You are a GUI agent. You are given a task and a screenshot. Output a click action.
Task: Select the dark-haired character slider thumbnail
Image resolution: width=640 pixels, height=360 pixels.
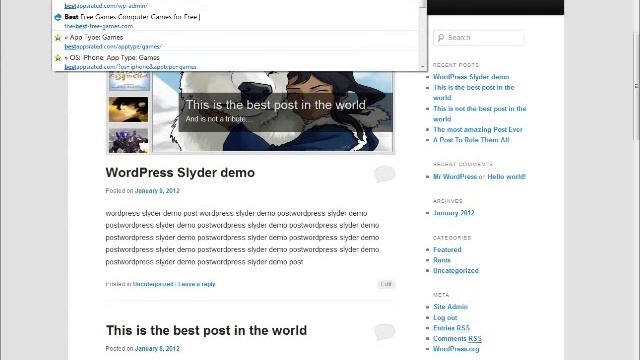[x=129, y=109]
